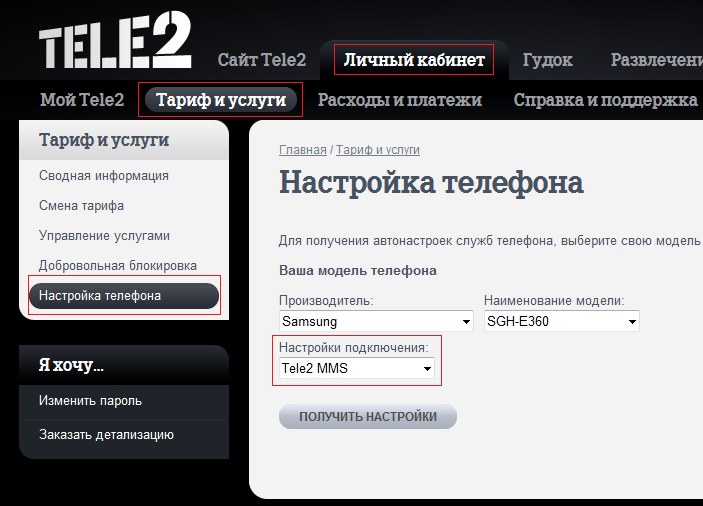Open Смена тарифа sidebar link
The width and height of the screenshot is (703, 506).
click(81, 206)
